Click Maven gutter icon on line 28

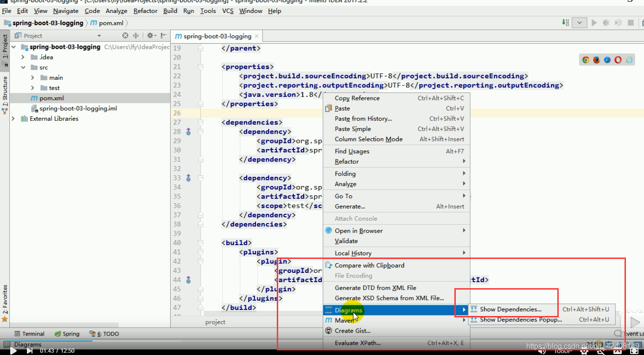click(188, 132)
